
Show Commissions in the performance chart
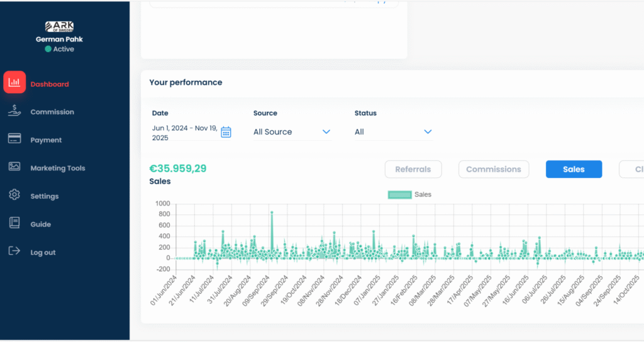coord(493,169)
